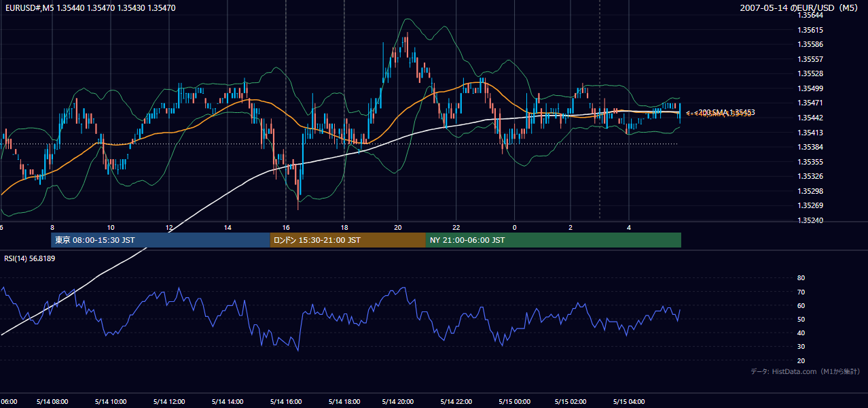The height and width of the screenshot is (408, 868).
Task: Click price axis label 1.35355
Action: click(811, 162)
